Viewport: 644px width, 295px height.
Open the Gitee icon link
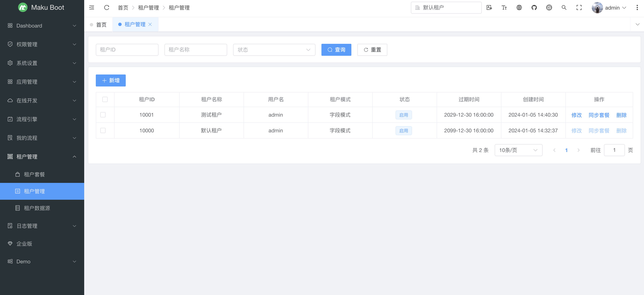[x=549, y=7]
